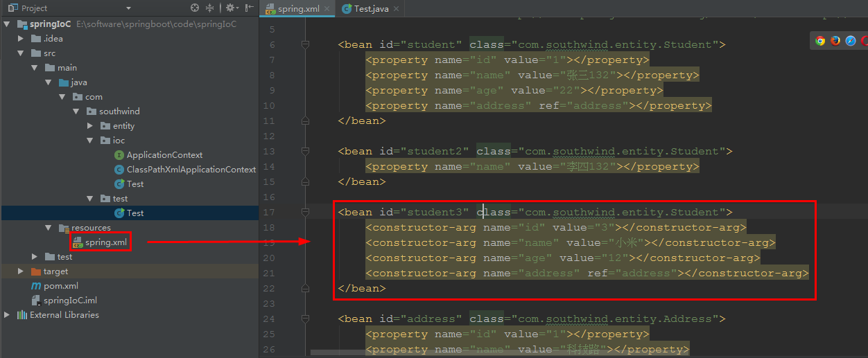The height and width of the screenshot is (358, 868).
Task: Select Test class under ioc package
Action: [135, 184]
